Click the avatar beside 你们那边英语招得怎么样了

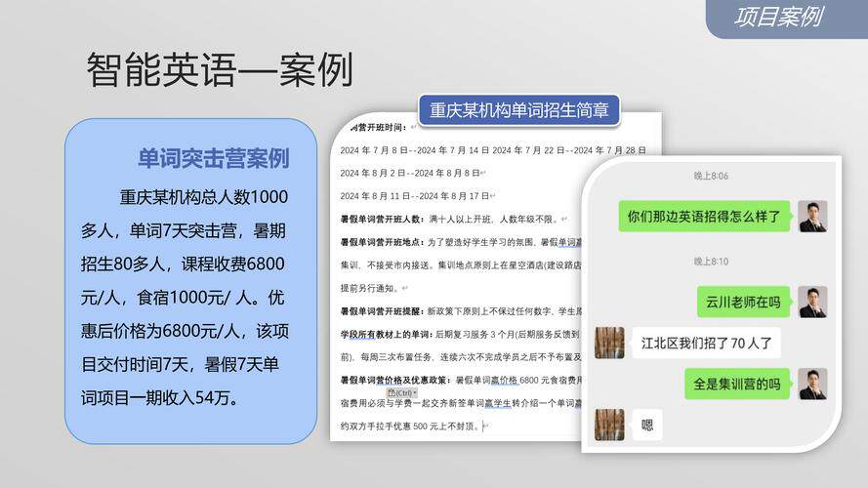coord(812,217)
